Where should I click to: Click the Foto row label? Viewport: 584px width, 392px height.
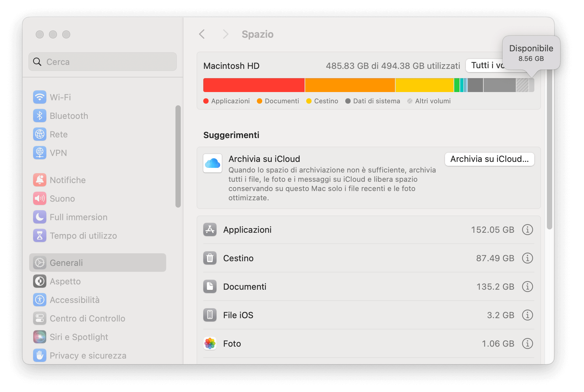[232, 343]
